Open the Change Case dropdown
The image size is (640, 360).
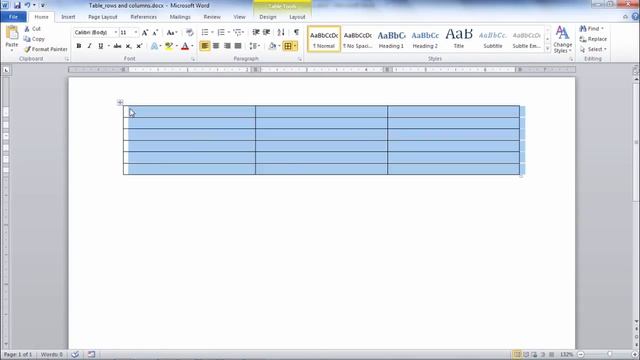[171, 32]
